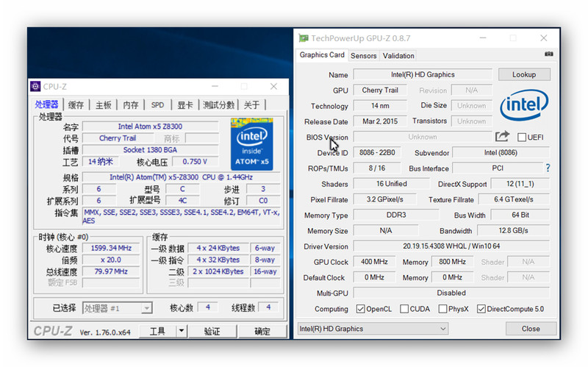The width and height of the screenshot is (588, 367).
Task: Click the GPU-Z title bar icon
Action: (303, 38)
